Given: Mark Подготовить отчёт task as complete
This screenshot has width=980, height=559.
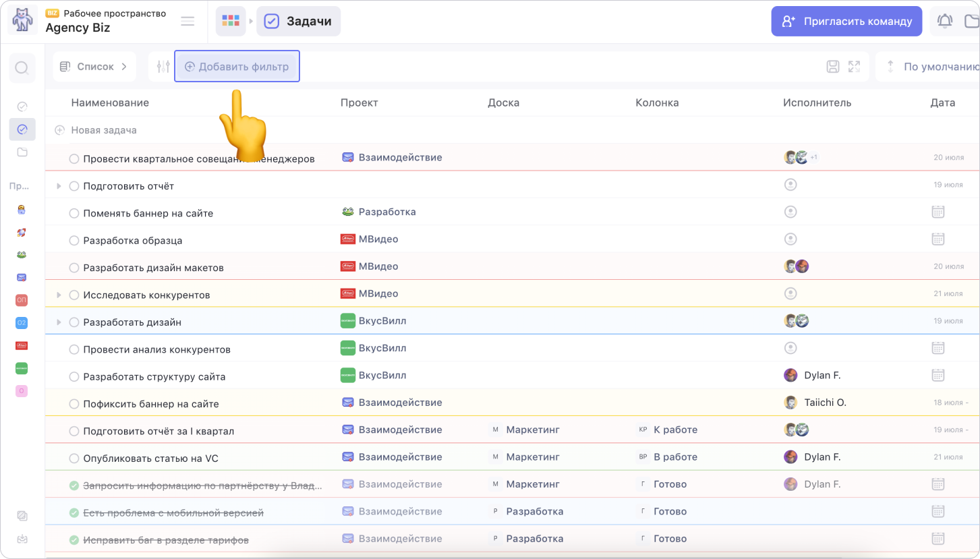Looking at the screenshot, I should coord(74,186).
